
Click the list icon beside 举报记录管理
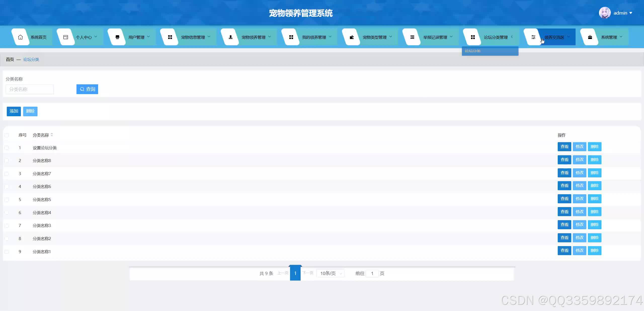tap(412, 37)
